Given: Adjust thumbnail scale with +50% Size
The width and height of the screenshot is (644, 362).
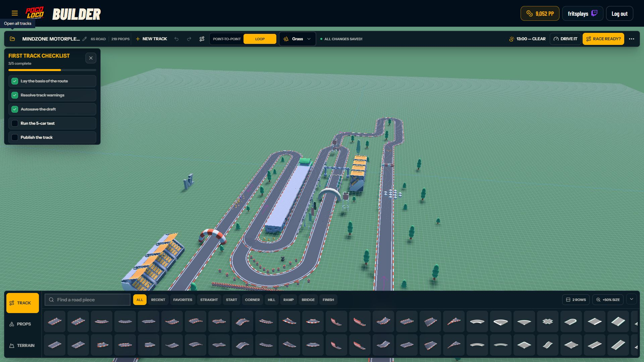Looking at the screenshot, I should click(x=608, y=300).
